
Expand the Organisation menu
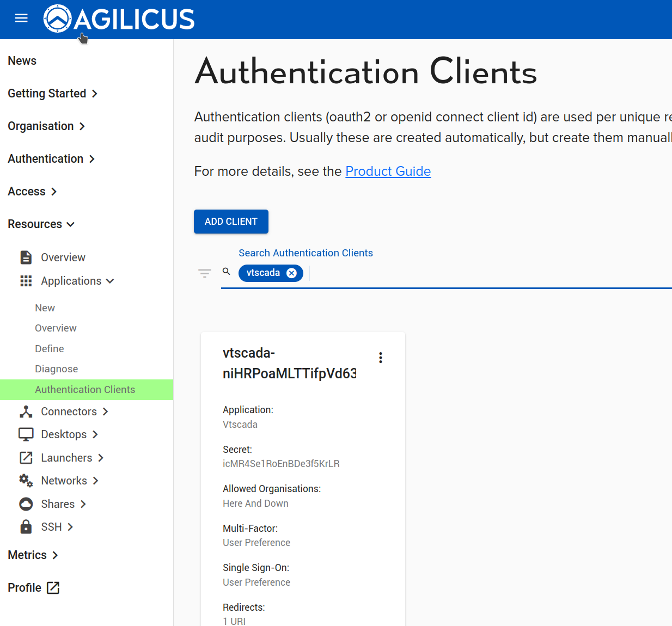pos(46,126)
